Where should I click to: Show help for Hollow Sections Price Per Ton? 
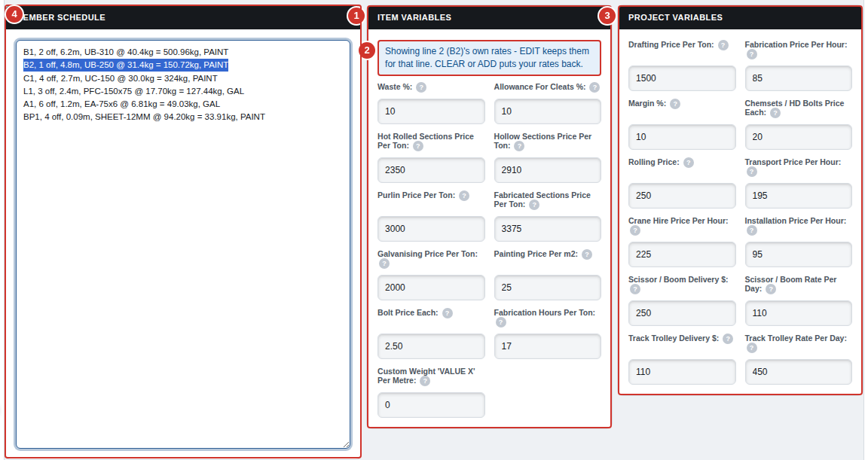519,146
